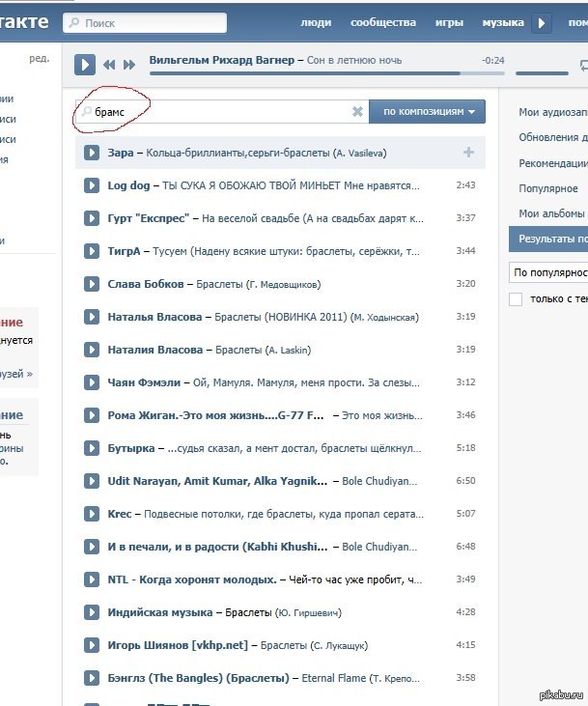Click the 'ред.' edit link
Image resolution: width=588 pixels, height=706 pixels.
click(40, 59)
